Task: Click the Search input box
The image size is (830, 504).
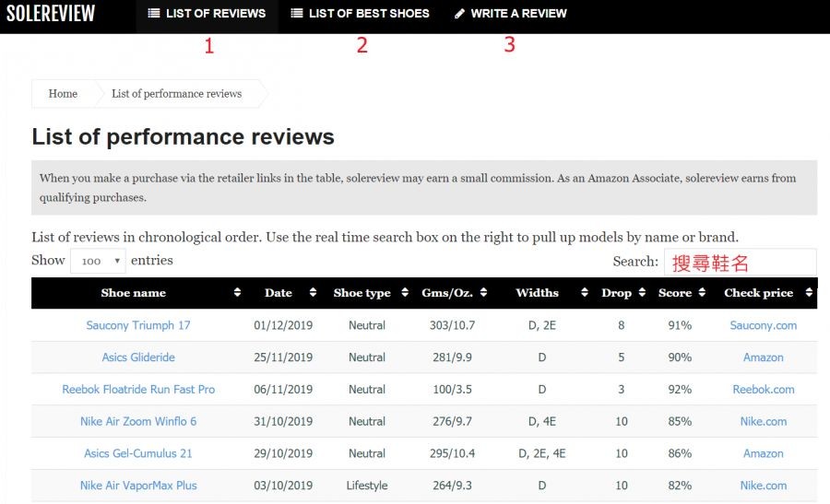Action: pyautogui.click(x=740, y=262)
